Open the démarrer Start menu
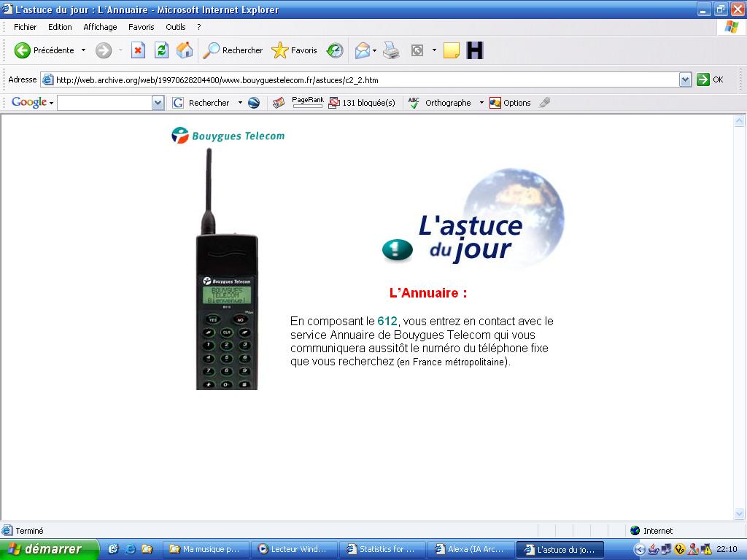 point(49,549)
